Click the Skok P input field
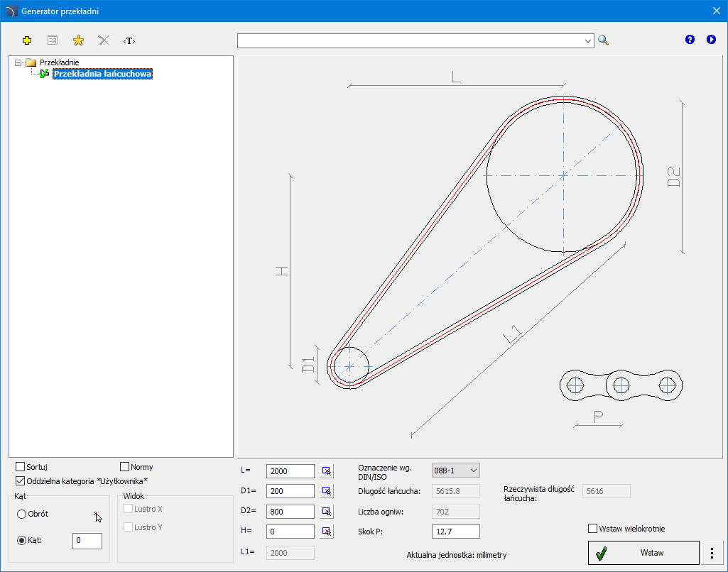 point(455,532)
